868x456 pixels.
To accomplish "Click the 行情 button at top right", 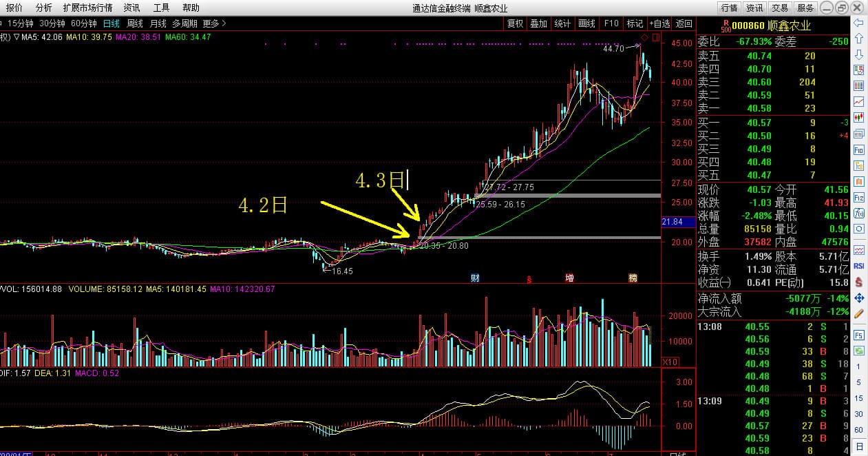I will (x=730, y=8).
